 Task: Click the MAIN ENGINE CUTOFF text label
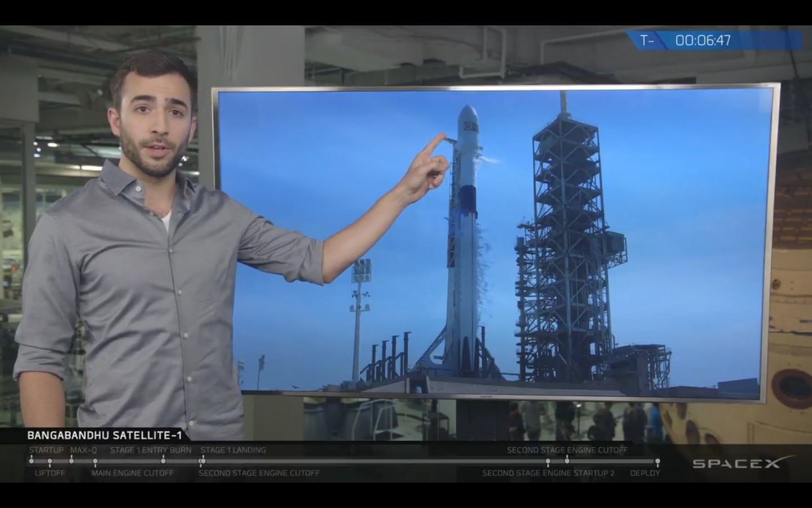[133, 473]
